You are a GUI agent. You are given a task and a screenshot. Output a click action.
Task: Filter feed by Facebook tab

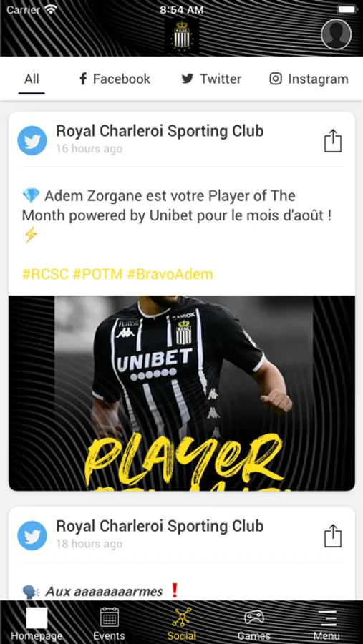pyautogui.click(x=115, y=79)
